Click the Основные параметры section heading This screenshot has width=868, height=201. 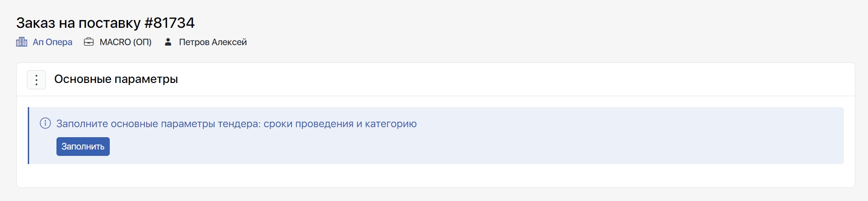point(116,79)
